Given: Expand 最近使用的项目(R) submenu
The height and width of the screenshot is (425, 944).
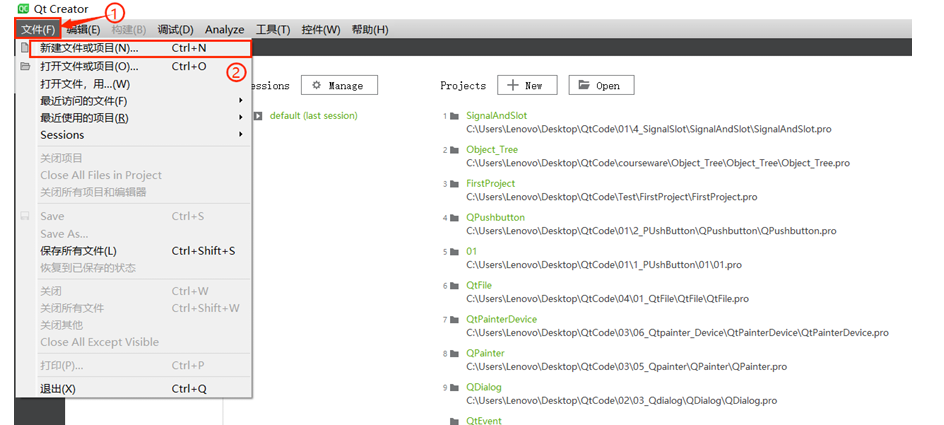Looking at the screenshot, I should pyautogui.click(x=134, y=118).
